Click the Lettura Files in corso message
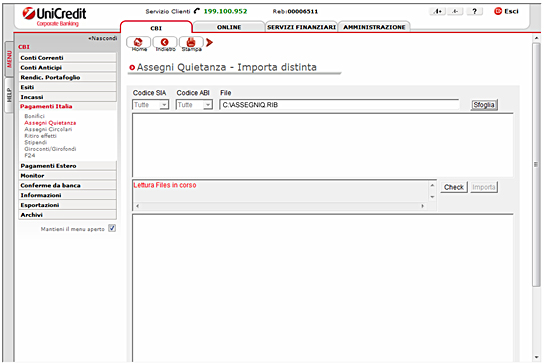Viewport: 547px width, 363px height. coord(165,185)
